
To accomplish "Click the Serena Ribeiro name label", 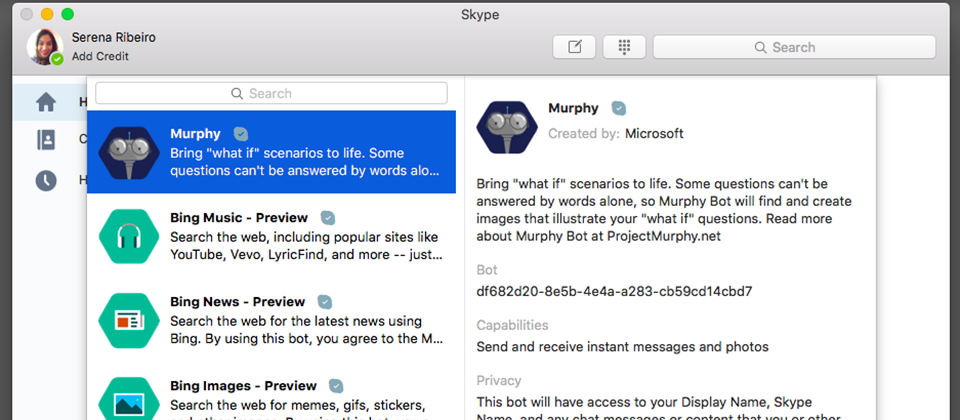I will (x=114, y=37).
